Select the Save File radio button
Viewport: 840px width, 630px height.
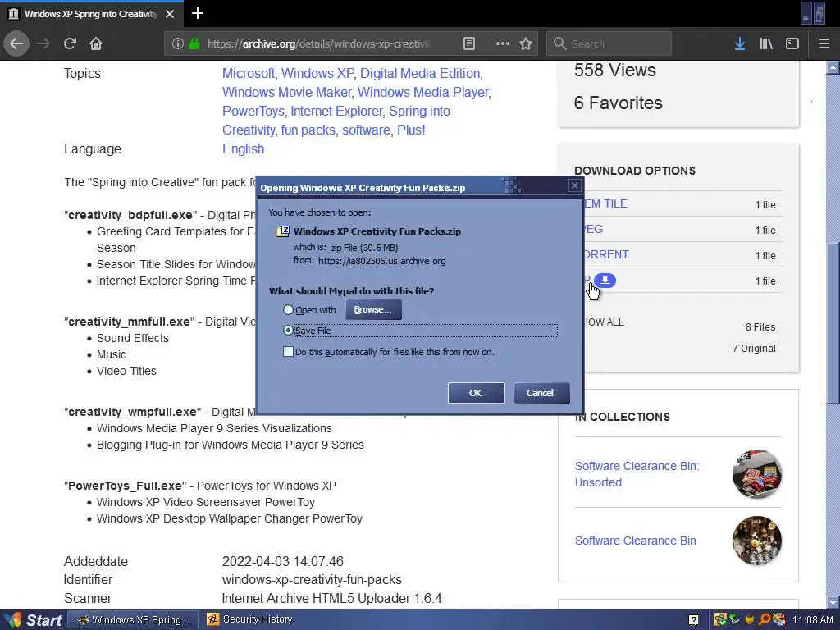coord(288,331)
